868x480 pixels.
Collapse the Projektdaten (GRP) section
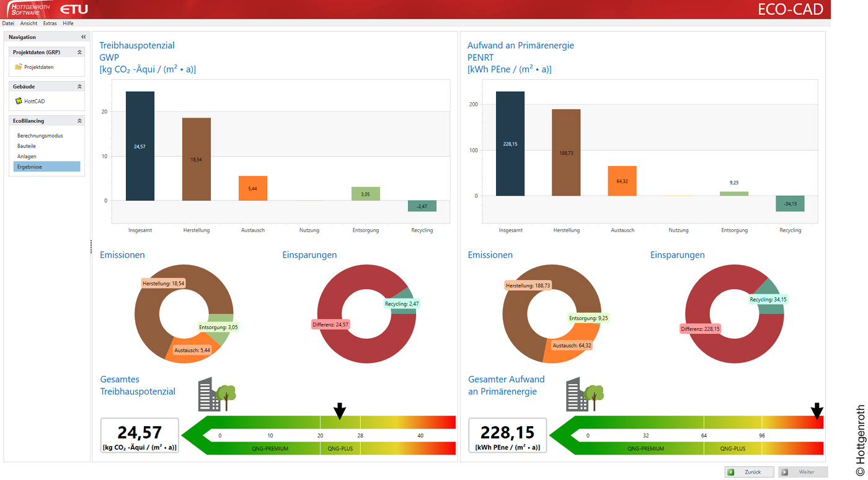[79, 53]
